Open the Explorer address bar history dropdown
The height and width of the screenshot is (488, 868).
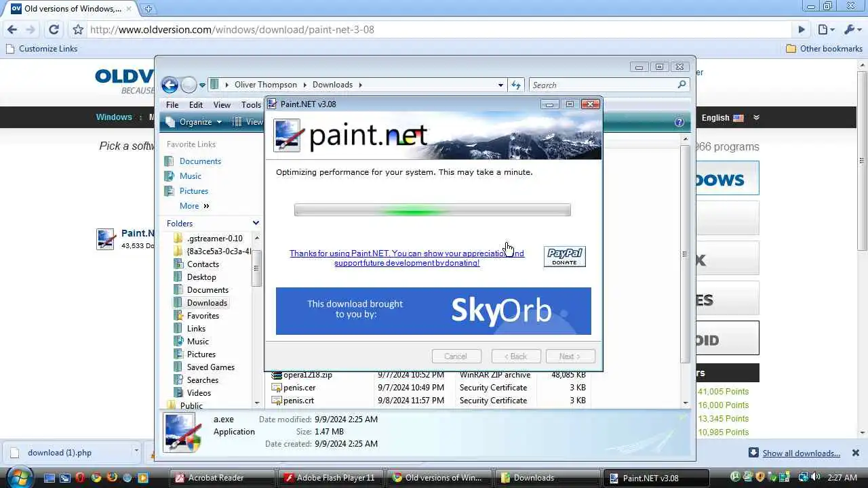click(x=500, y=85)
